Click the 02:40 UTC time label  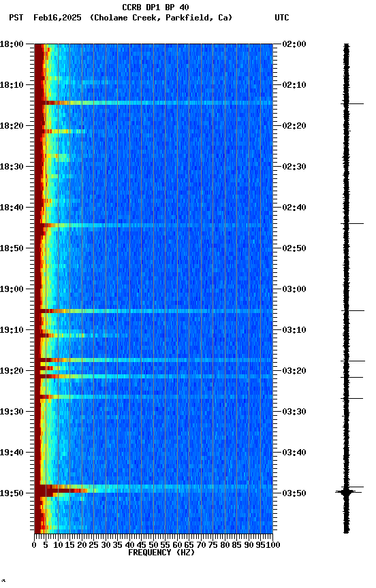[294, 208]
